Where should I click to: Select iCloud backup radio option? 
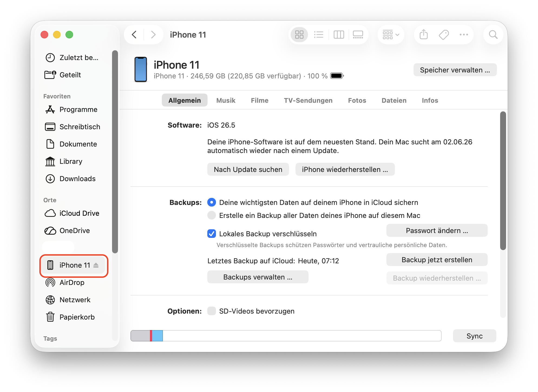(212, 202)
